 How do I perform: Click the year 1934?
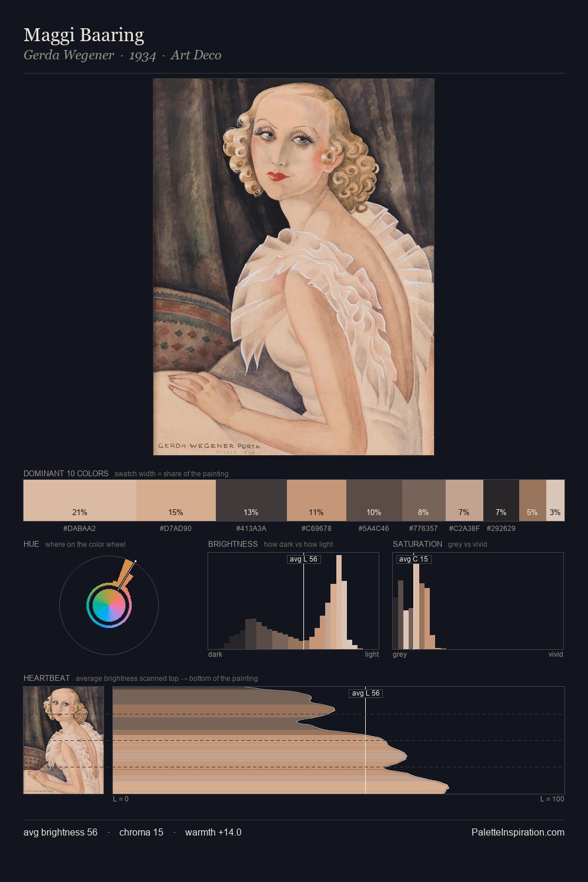(x=142, y=55)
